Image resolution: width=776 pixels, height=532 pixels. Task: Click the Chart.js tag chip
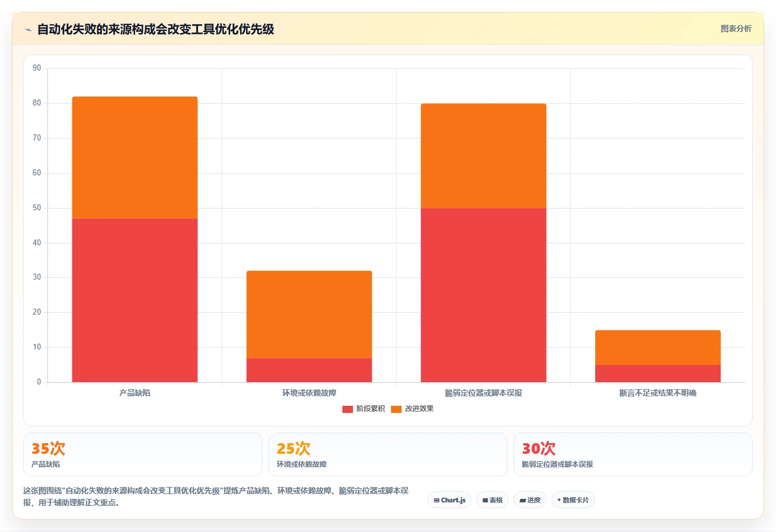coord(449,500)
